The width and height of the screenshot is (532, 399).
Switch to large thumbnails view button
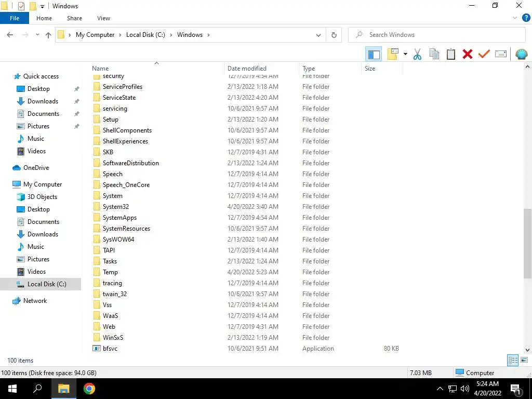click(x=524, y=360)
